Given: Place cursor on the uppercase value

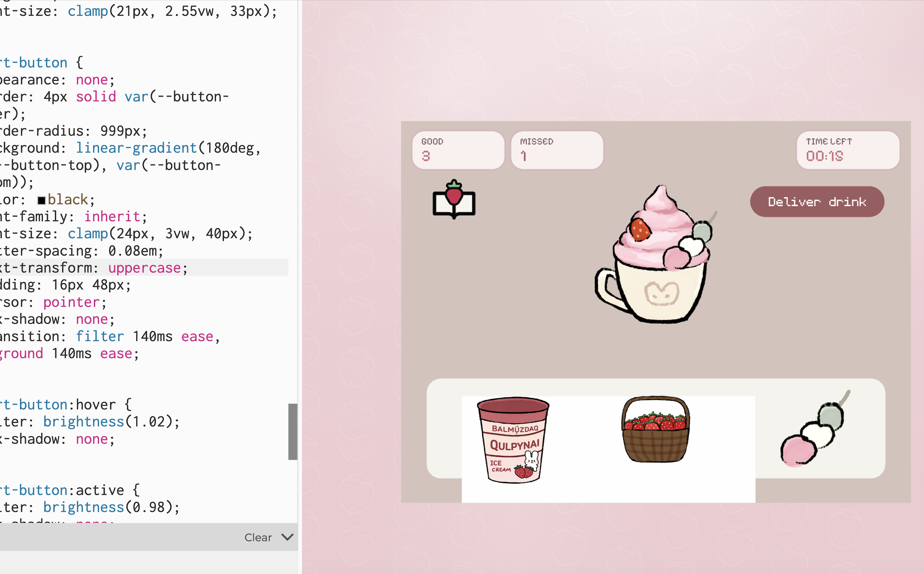Looking at the screenshot, I should (x=144, y=268).
